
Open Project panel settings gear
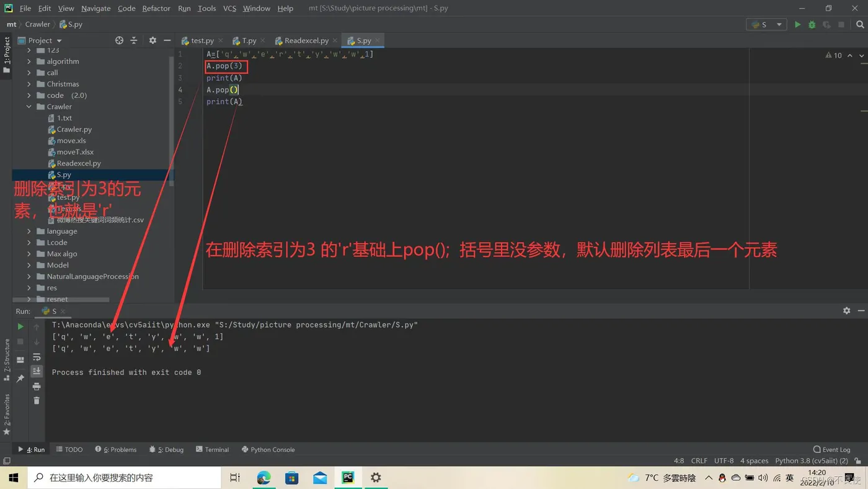pyautogui.click(x=153, y=40)
